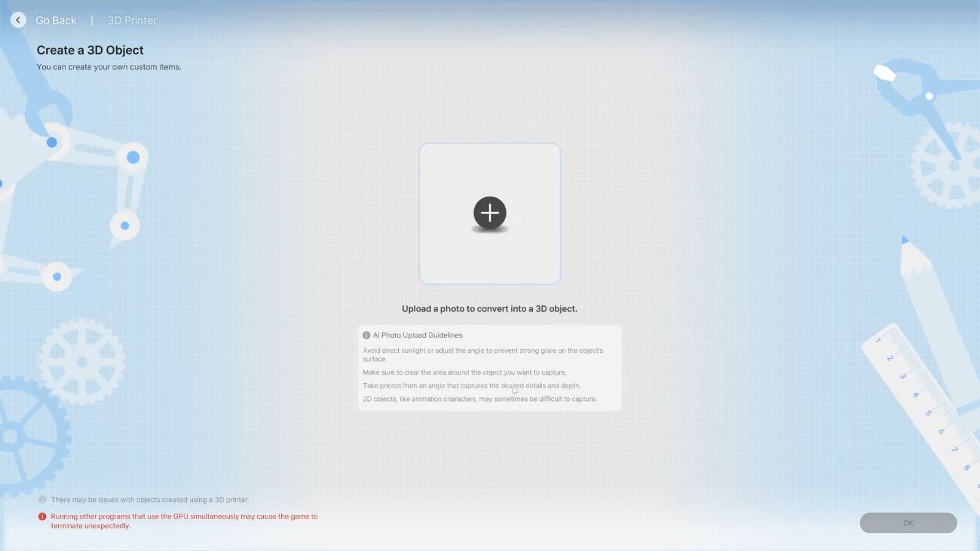
Task: Click the Go Back label
Action: (56, 20)
